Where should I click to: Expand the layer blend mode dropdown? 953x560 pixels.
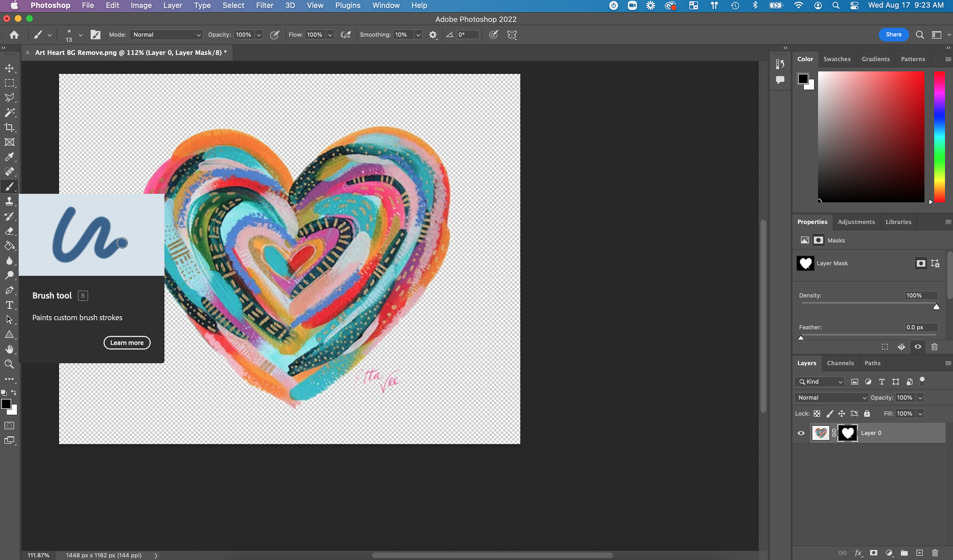831,398
